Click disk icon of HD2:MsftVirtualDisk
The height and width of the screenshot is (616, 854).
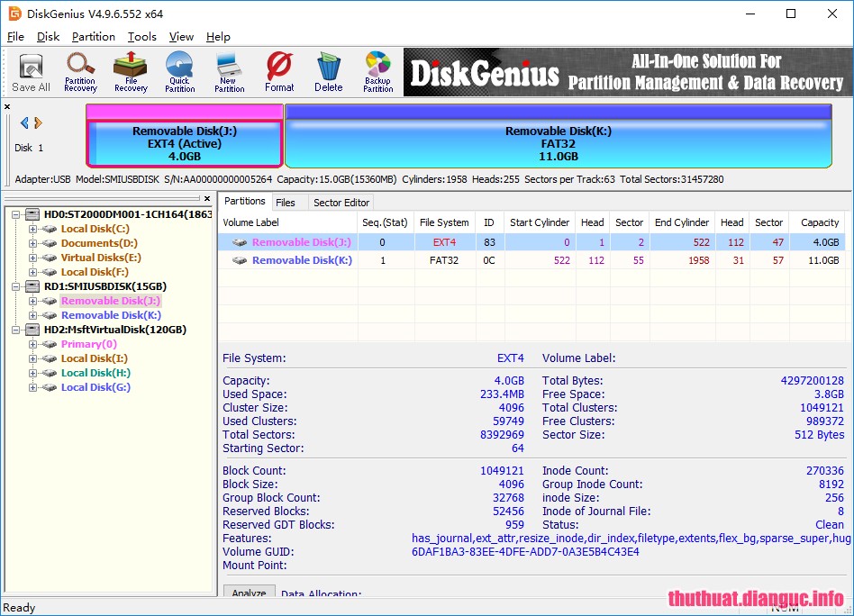point(32,330)
